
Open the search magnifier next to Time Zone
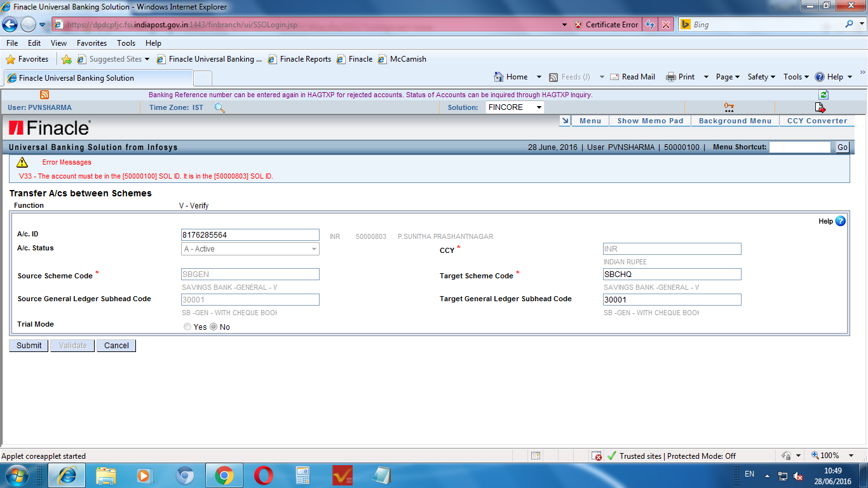[x=219, y=107]
